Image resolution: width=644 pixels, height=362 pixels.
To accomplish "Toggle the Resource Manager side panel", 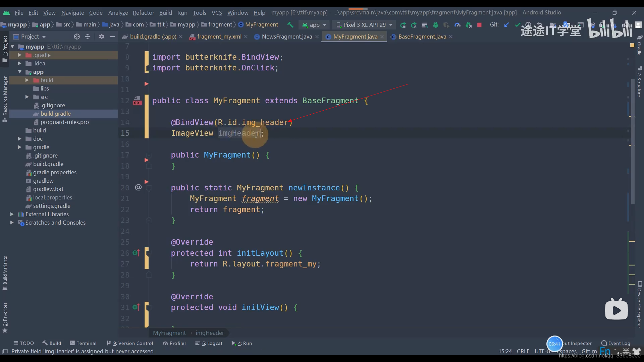I will point(5,99).
